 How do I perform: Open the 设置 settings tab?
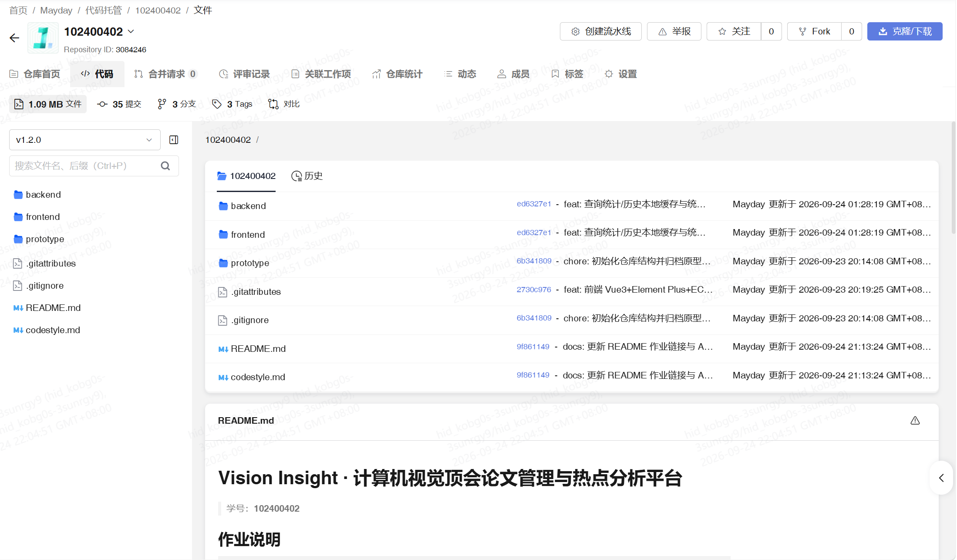[x=621, y=74]
